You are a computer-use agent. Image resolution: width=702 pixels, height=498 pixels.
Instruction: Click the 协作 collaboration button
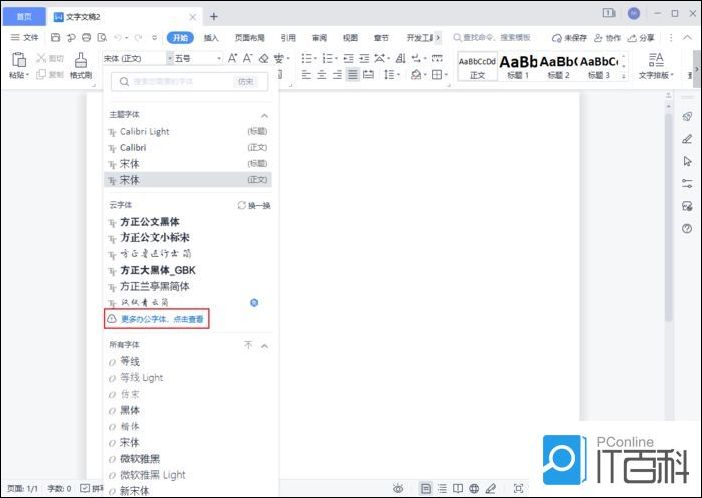coord(608,38)
